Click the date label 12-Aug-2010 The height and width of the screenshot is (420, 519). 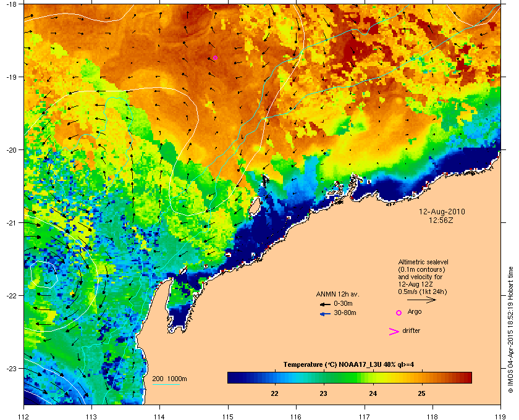click(442, 212)
